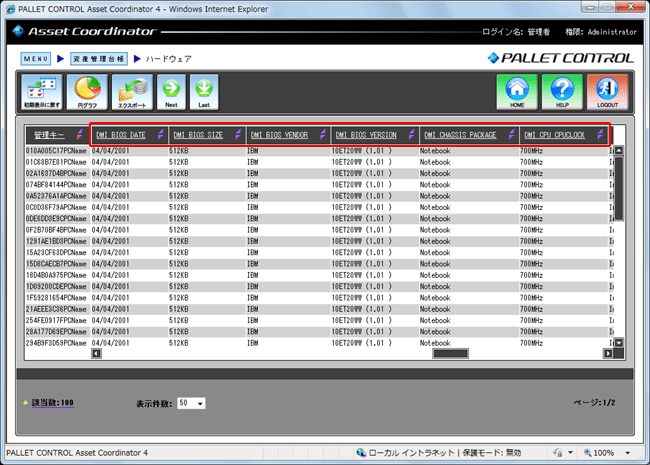
Task: Click the LOGOUT icon
Action: pyautogui.click(x=607, y=92)
